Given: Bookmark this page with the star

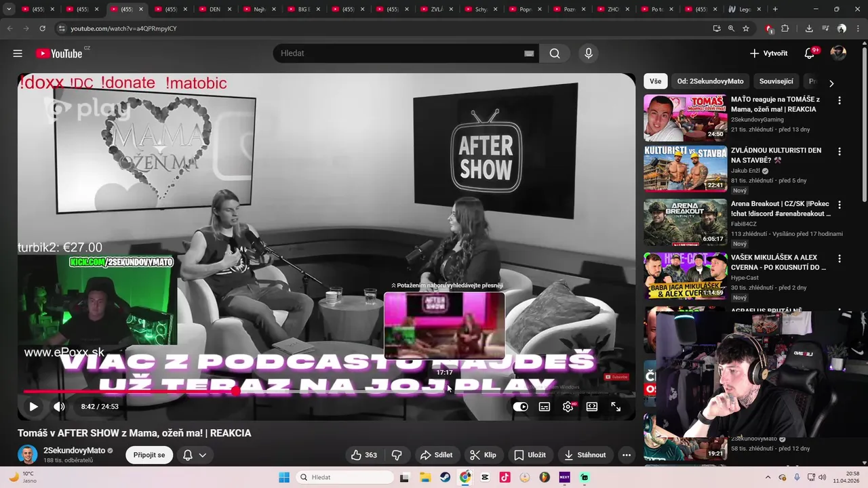Looking at the screenshot, I should click(746, 28).
